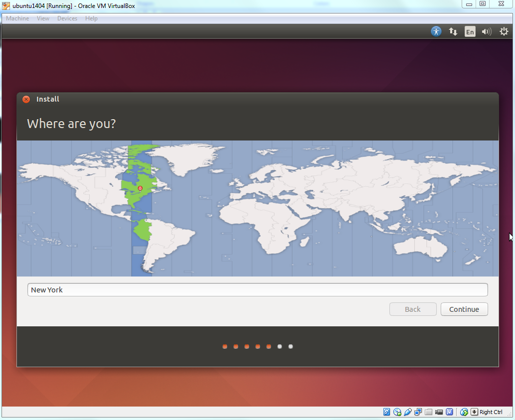Click the mouse integration status icon
The width and height of the screenshot is (515, 420).
(x=464, y=412)
